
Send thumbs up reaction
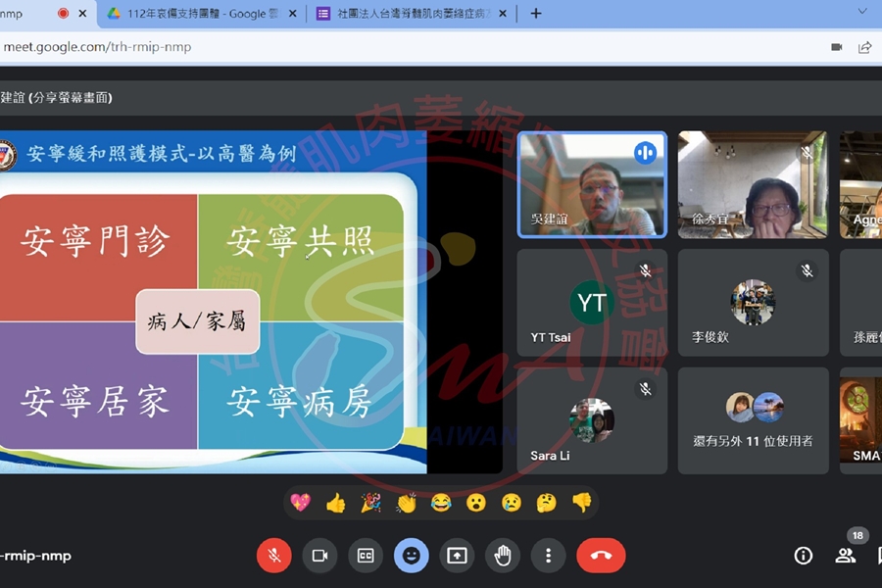[336, 502]
